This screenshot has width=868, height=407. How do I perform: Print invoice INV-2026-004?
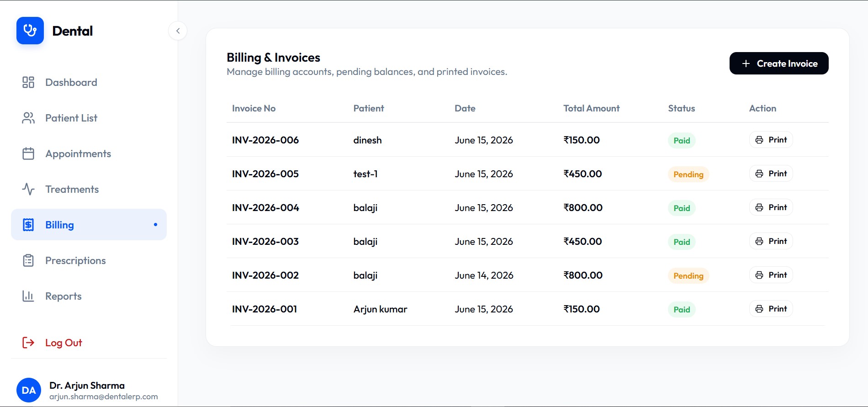point(771,207)
